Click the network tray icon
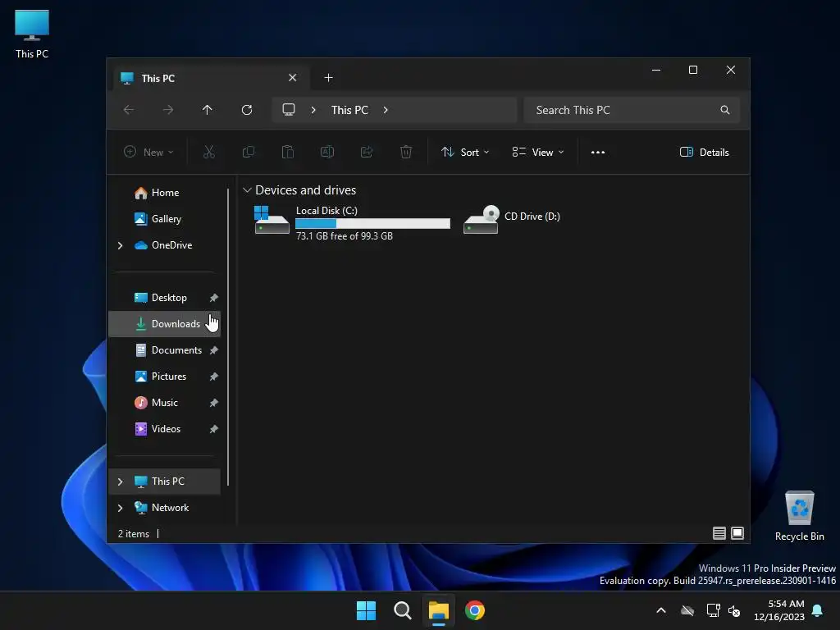The width and height of the screenshot is (840, 630). (713, 610)
